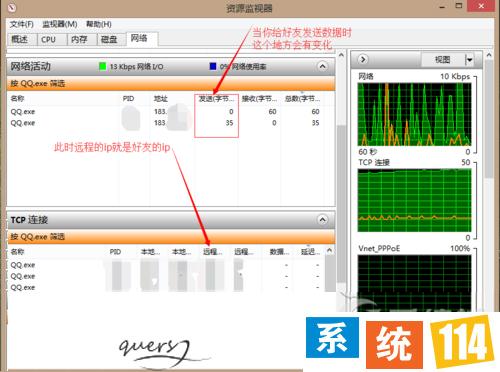Click the TCP list scroll-up arrow
Viewport: 500px width, 372px height.
(330, 250)
